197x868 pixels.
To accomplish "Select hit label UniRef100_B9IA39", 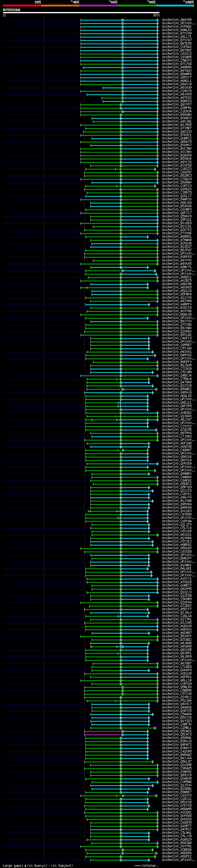I will click(x=177, y=88).
